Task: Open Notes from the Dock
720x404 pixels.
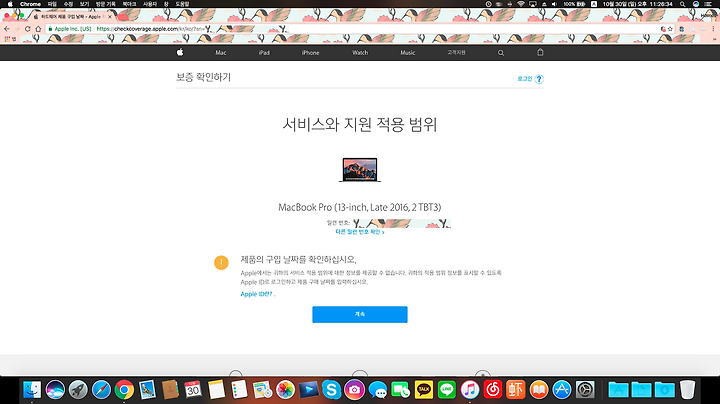Action: 216,390
